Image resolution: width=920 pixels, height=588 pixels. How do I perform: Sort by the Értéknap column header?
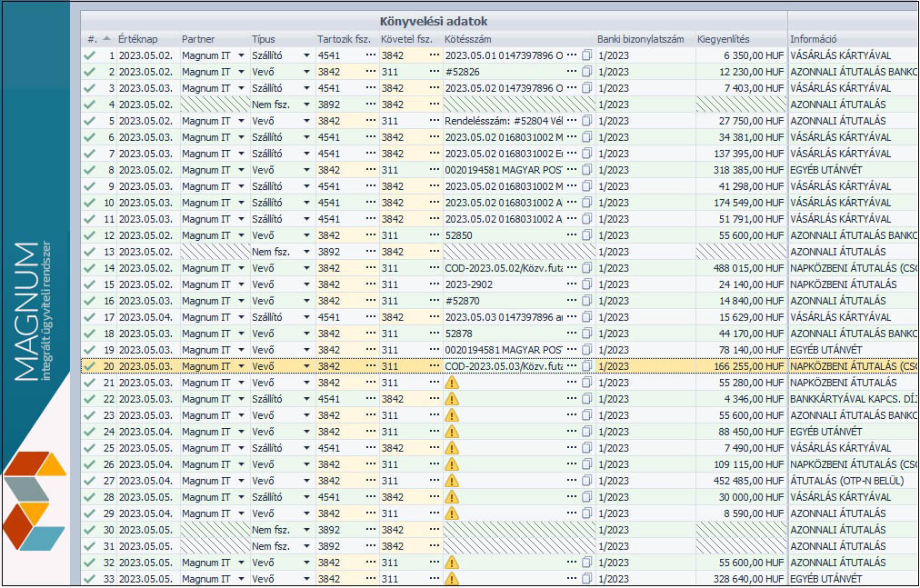coord(138,39)
